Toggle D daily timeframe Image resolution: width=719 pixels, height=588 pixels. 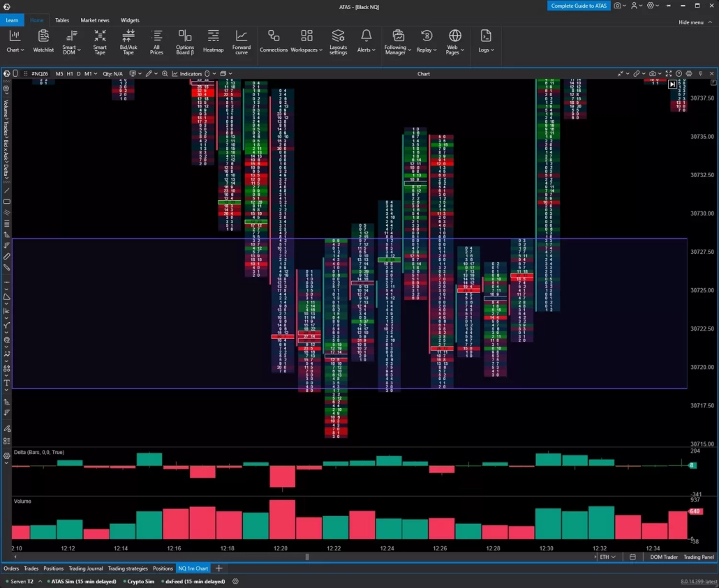coord(78,73)
